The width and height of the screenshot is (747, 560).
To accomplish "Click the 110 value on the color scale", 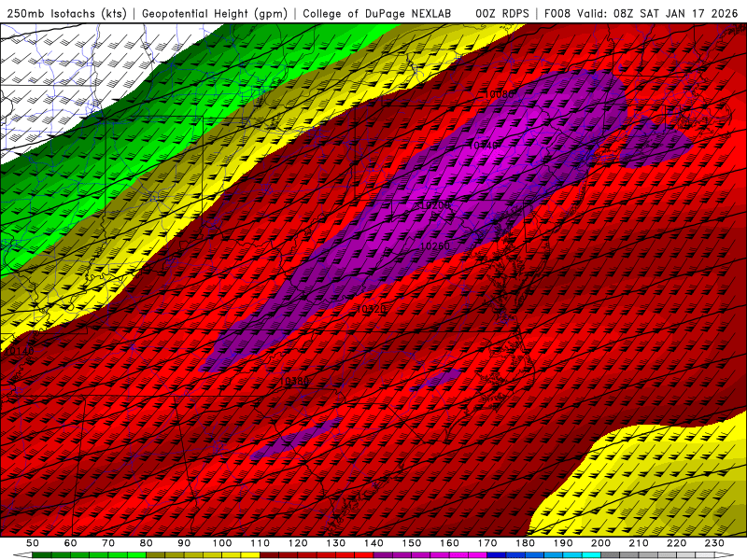I will click(x=261, y=543).
